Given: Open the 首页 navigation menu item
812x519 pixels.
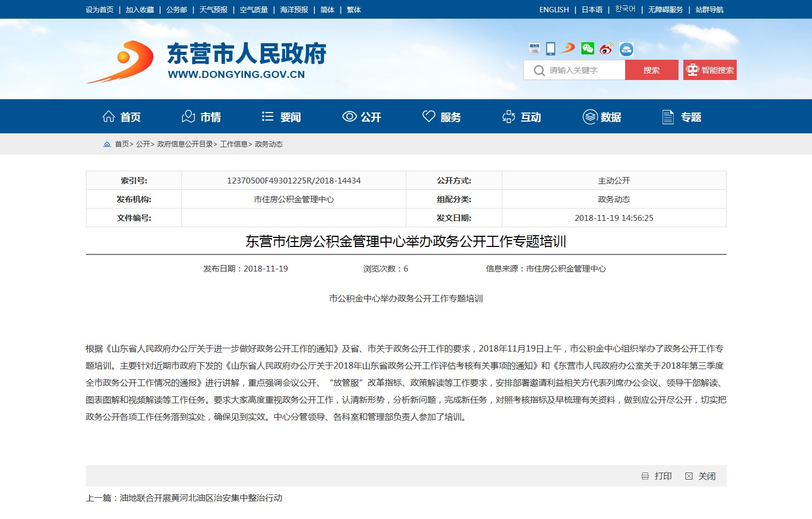Looking at the screenshot, I should [x=122, y=117].
